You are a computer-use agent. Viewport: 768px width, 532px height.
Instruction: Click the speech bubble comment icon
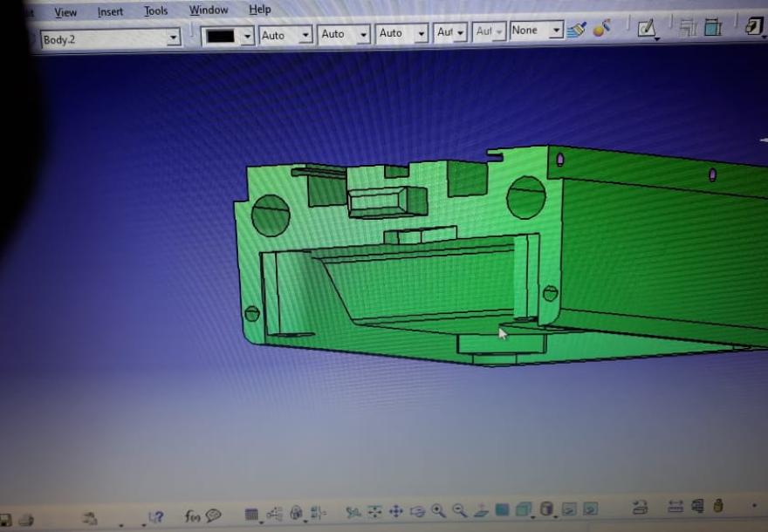[x=214, y=515]
